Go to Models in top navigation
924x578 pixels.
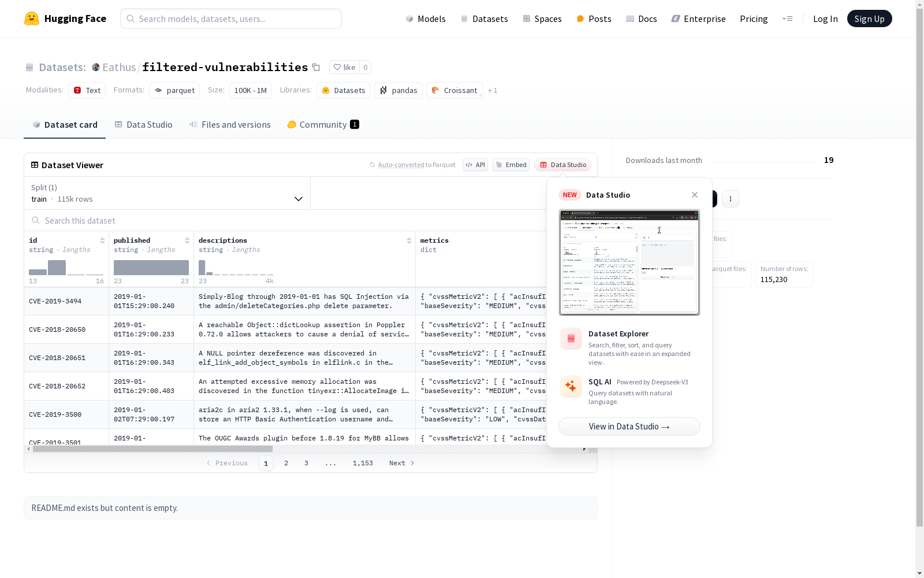tap(426, 18)
